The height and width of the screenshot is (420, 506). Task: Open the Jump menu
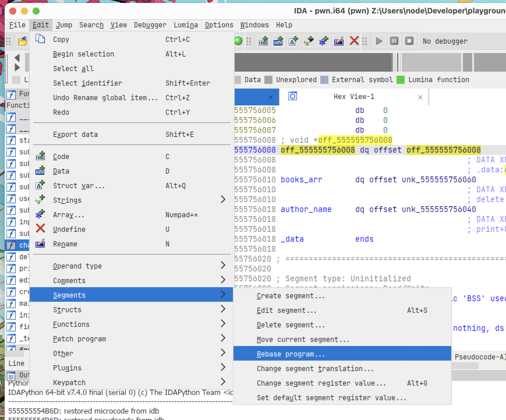coord(64,25)
